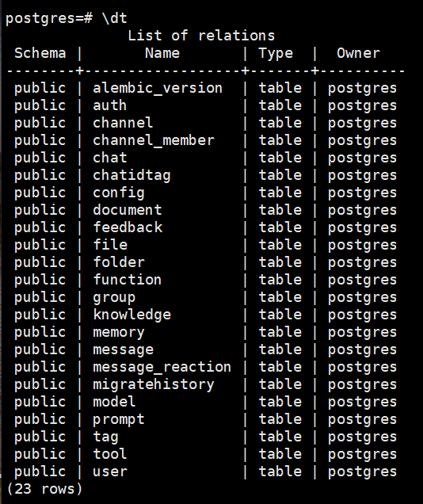Click the feedback table name

pos(128,227)
